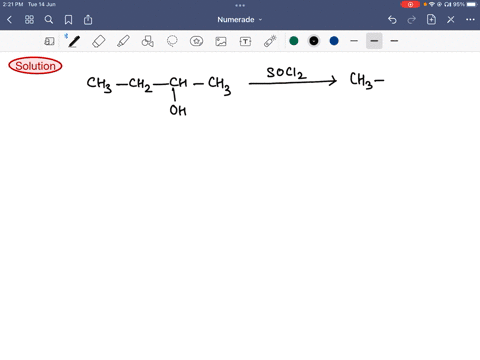The width and height of the screenshot is (480, 360).
Task: Select the Shapes tool
Action: 147,41
